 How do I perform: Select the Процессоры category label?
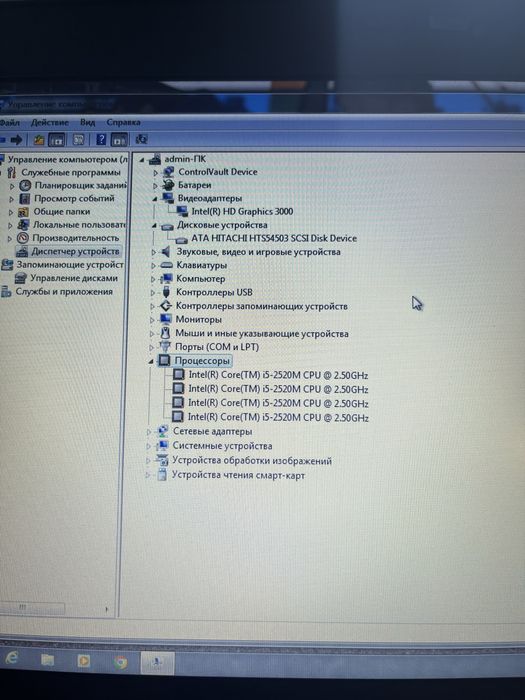click(x=202, y=361)
